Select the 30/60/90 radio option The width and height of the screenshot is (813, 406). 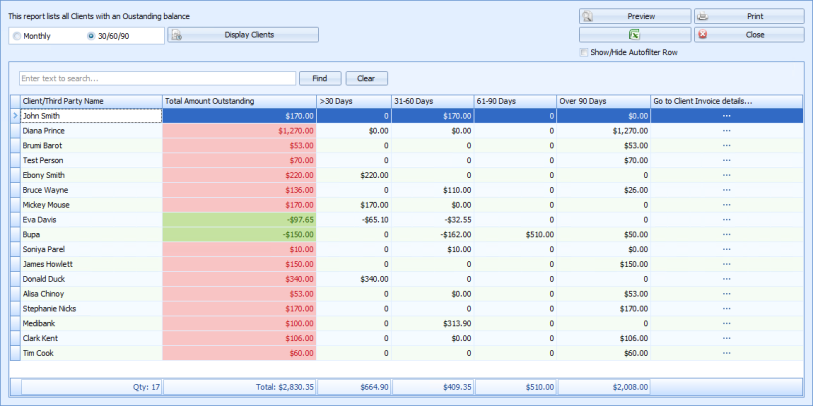tap(108, 36)
